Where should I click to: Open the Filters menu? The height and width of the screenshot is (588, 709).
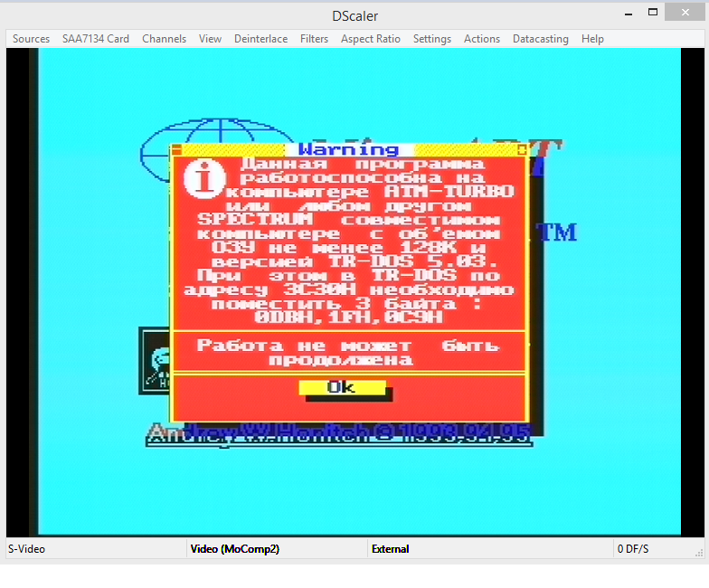tap(314, 39)
